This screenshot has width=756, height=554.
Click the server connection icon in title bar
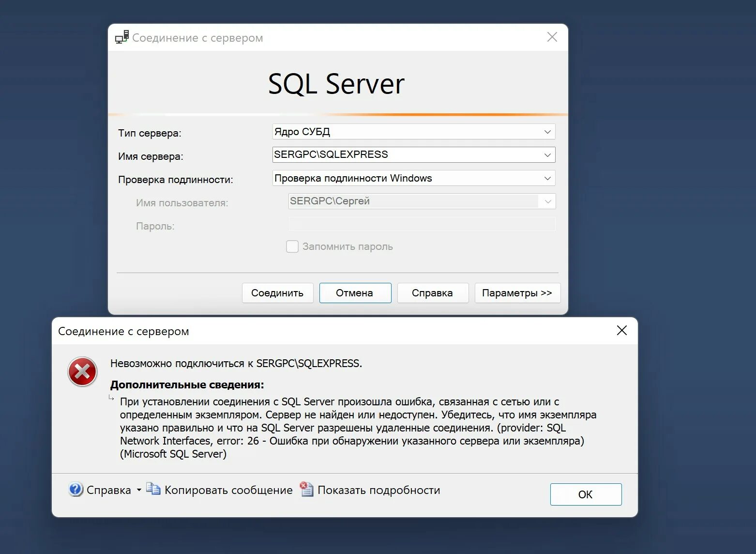pyautogui.click(x=121, y=37)
